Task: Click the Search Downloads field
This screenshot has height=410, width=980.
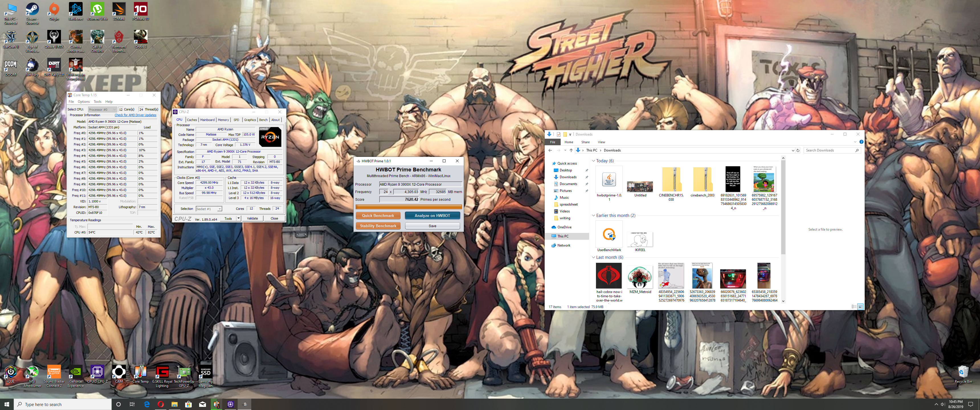Action: pyautogui.click(x=832, y=150)
